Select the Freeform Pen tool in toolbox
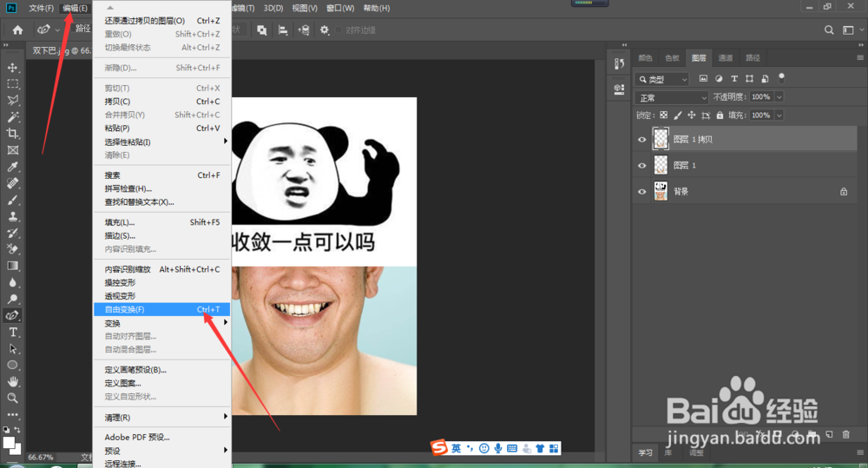 click(13, 316)
